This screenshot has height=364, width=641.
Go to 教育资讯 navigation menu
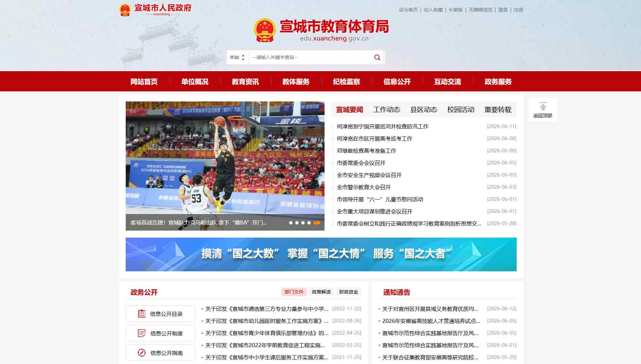(245, 82)
